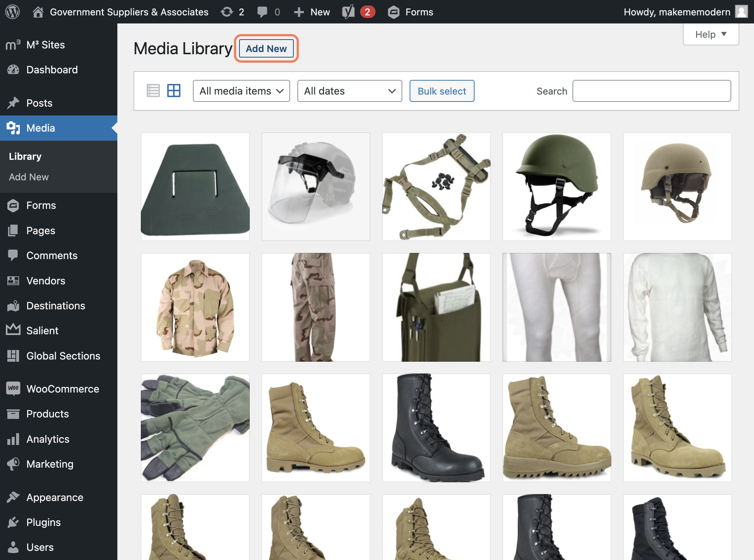Click the user avatar next to makememodern

pos(742,12)
